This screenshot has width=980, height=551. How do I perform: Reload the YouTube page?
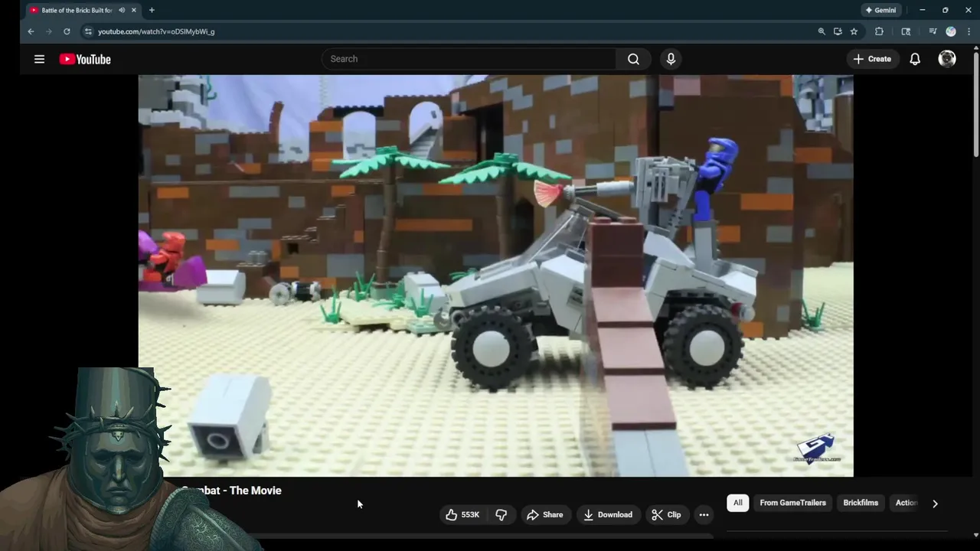(x=67, y=31)
